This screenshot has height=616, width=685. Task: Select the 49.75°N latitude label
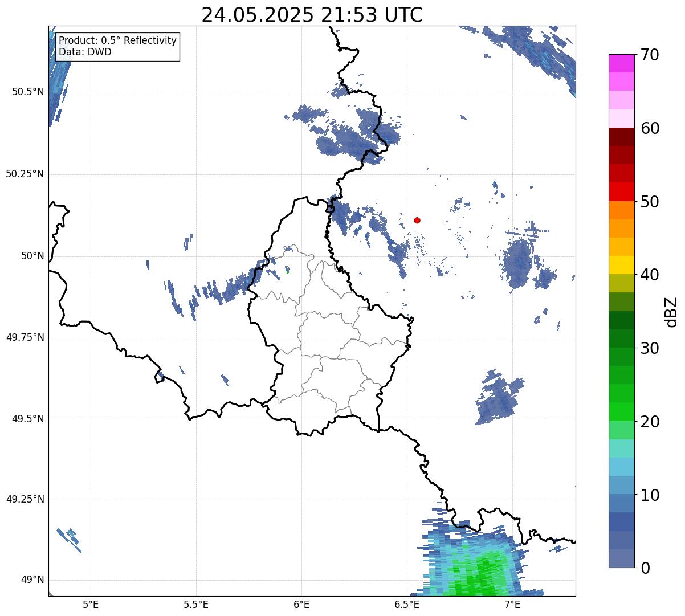25,337
